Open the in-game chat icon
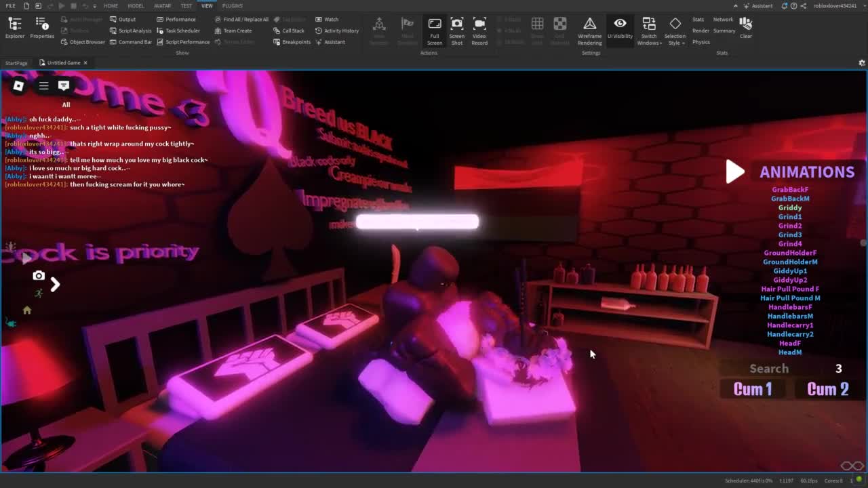 [x=64, y=85]
